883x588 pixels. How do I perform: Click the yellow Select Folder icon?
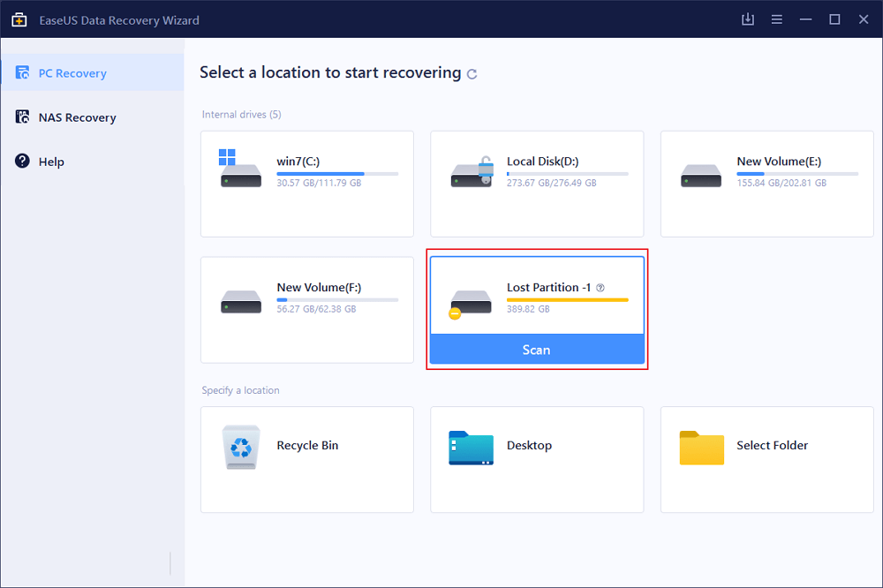701,448
